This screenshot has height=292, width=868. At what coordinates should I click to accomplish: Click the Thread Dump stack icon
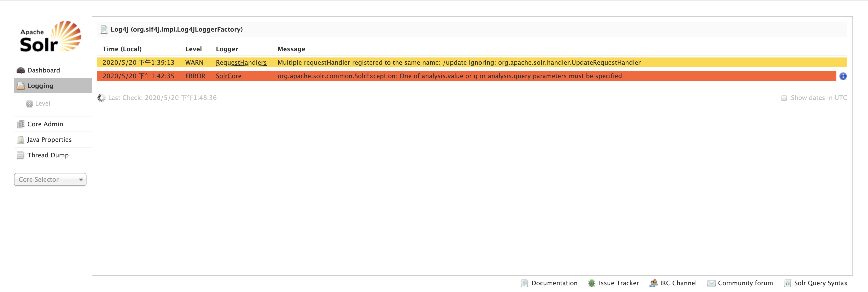(20, 155)
